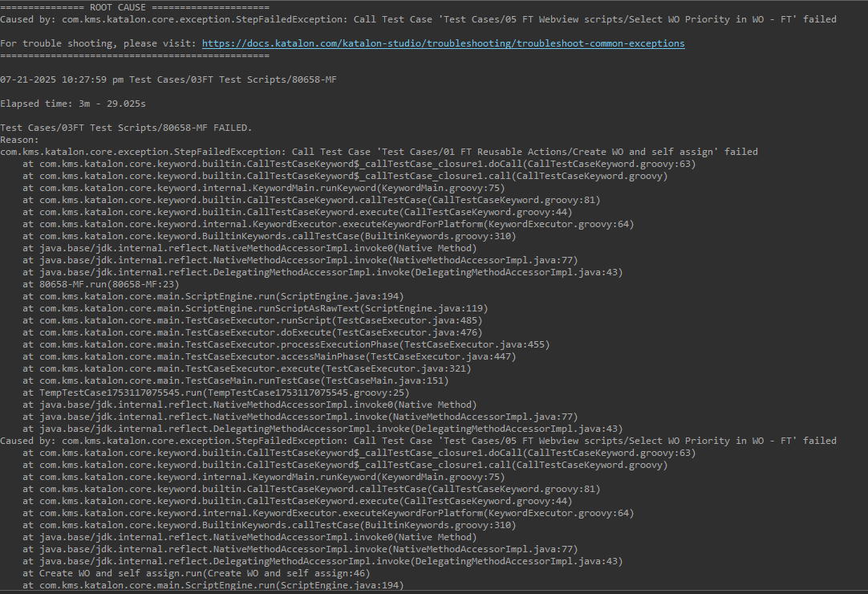
Task: Click the 'For trouble shooting, please visit' text
Action: click(99, 43)
